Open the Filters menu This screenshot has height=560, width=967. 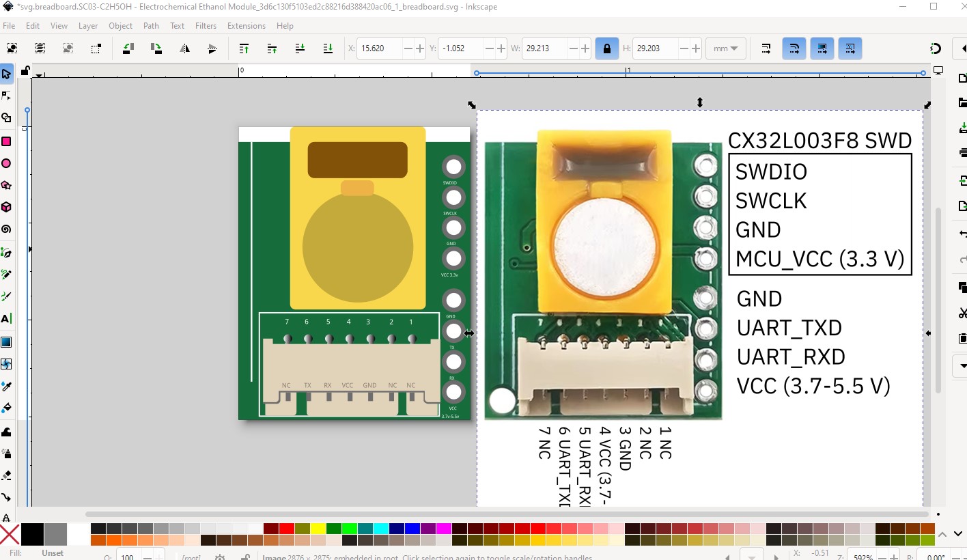click(x=206, y=26)
